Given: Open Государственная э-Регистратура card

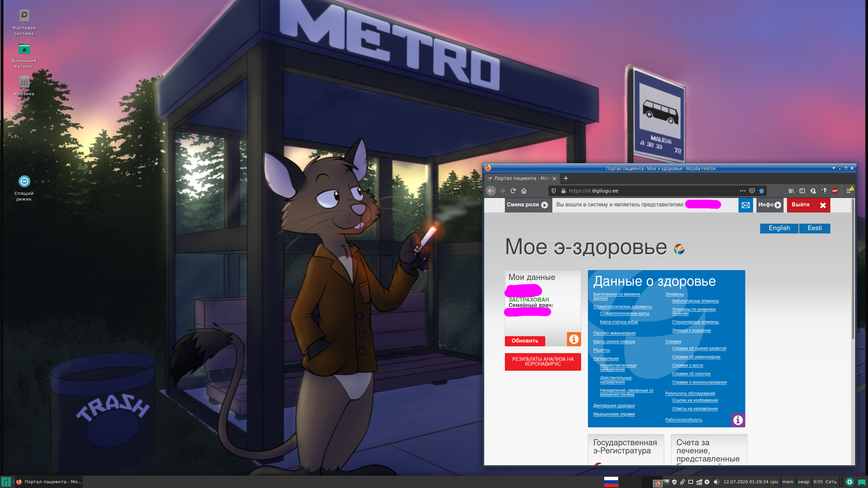Looking at the screenshot, I should (626, 450).
